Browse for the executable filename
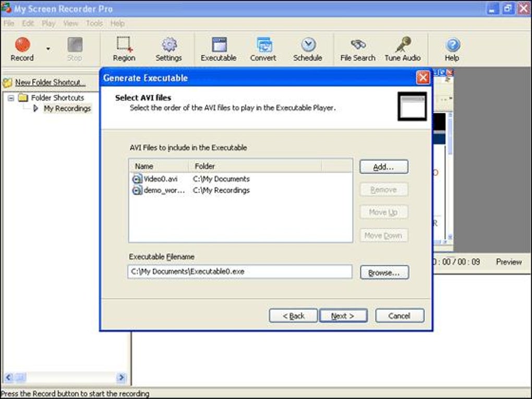532x399 pixels. pyautogui.click(x=384, y=272)
